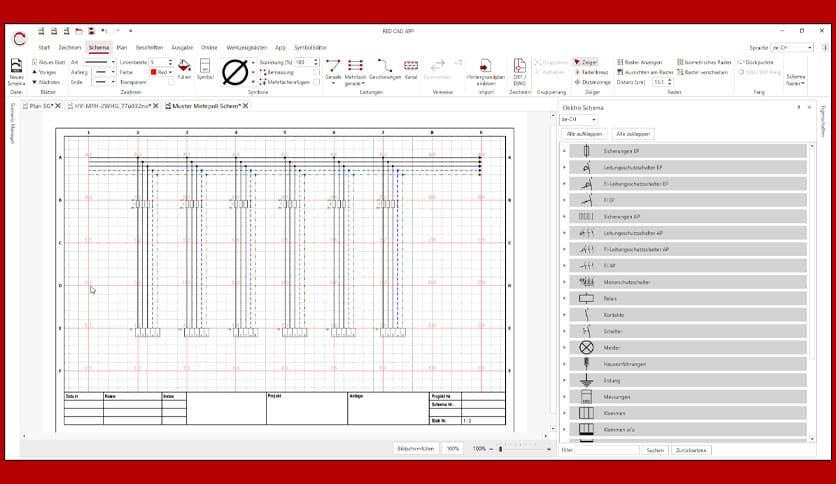Click the Motorschutzschalter symbol icon

pos(586,282)
